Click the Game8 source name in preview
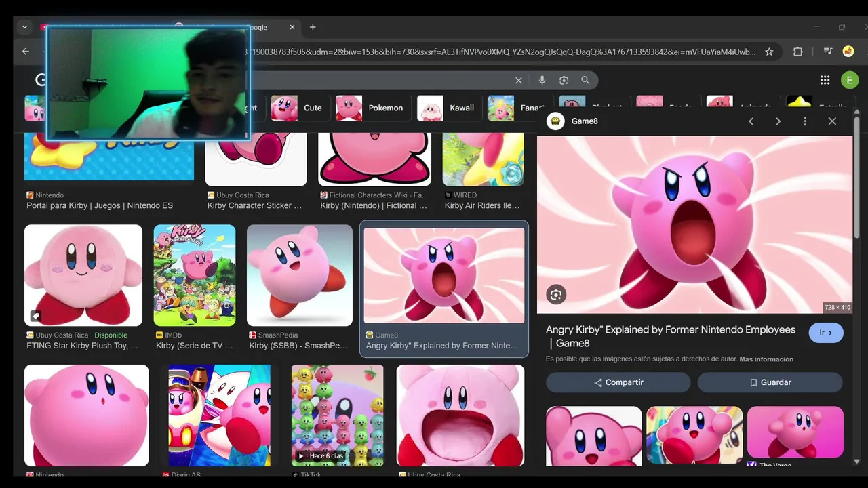The height and width of the screenshot is (488, 868). point(585,121)
